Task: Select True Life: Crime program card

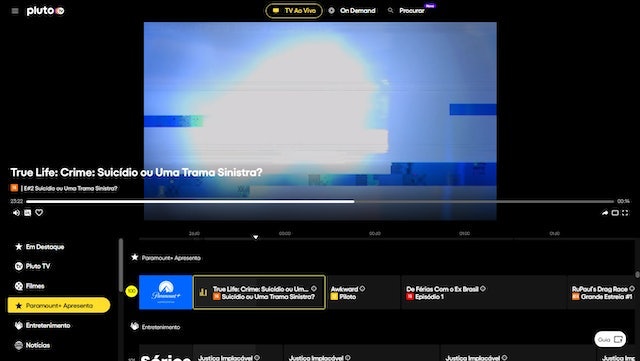Action: (259, 292)
